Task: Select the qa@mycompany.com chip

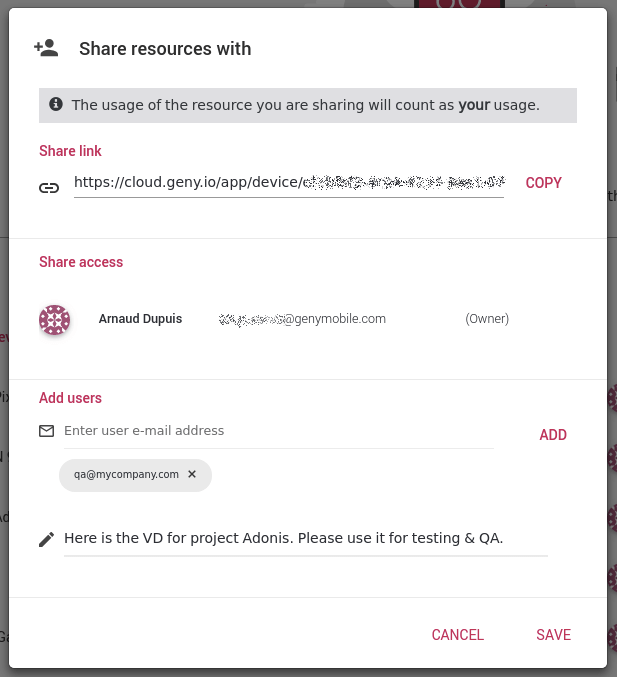Action: click(x=126, y=475)
